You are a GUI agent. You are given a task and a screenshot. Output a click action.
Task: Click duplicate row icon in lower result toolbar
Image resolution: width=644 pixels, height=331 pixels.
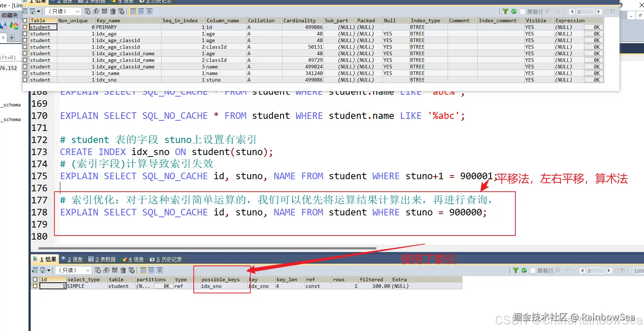106,270
